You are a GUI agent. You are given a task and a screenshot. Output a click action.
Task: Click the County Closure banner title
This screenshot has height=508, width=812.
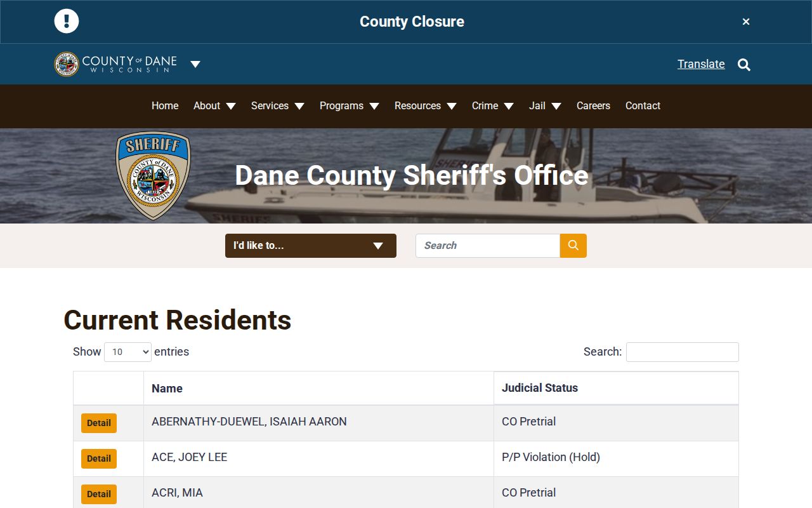point(412,22)
